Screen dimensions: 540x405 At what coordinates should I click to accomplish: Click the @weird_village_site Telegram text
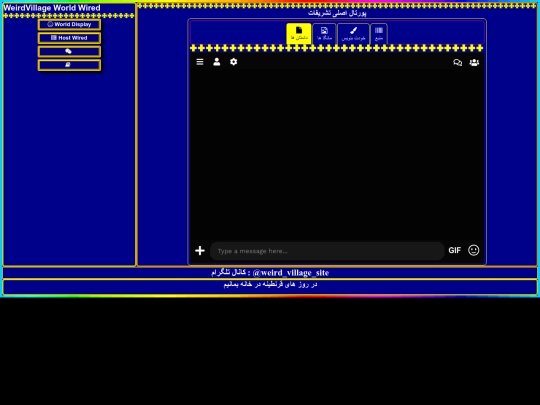coord(291,273)
